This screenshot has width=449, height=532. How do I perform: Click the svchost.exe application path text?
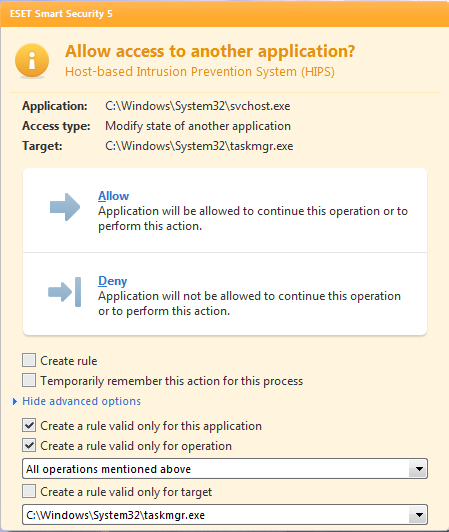[198, 106]
